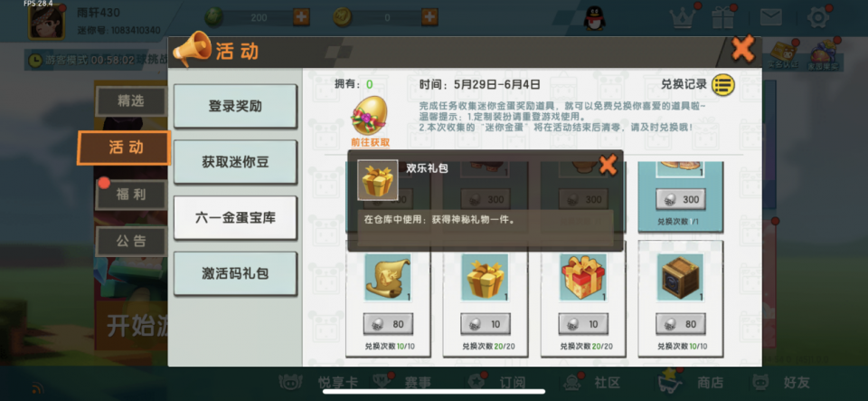Open the 兑换记录 list icon
868x401 pixels.
723,85
